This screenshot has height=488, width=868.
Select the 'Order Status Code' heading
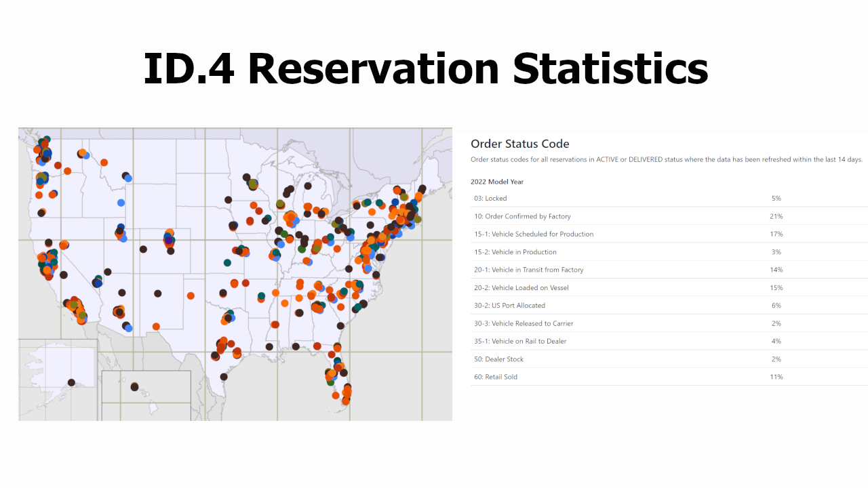pyautogui.click(x=520, y=144)
